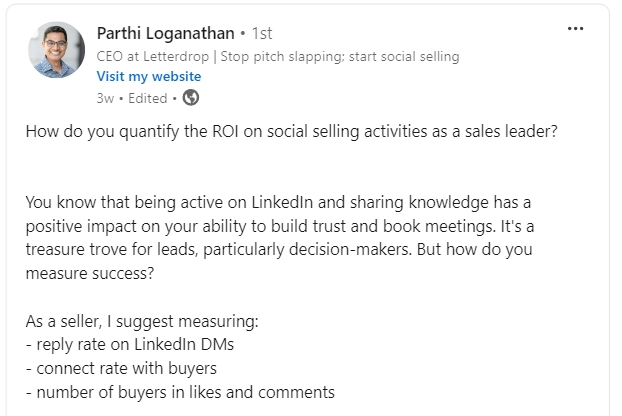Screen dimensions: 622x416
Task: Click the 3w post timestamp
Action: pyautogui.click(x=104, y=97)
